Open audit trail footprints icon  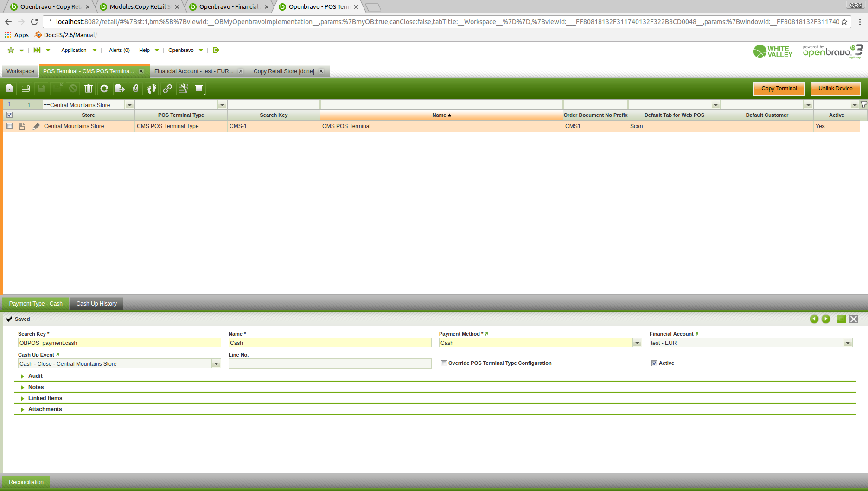152,89
